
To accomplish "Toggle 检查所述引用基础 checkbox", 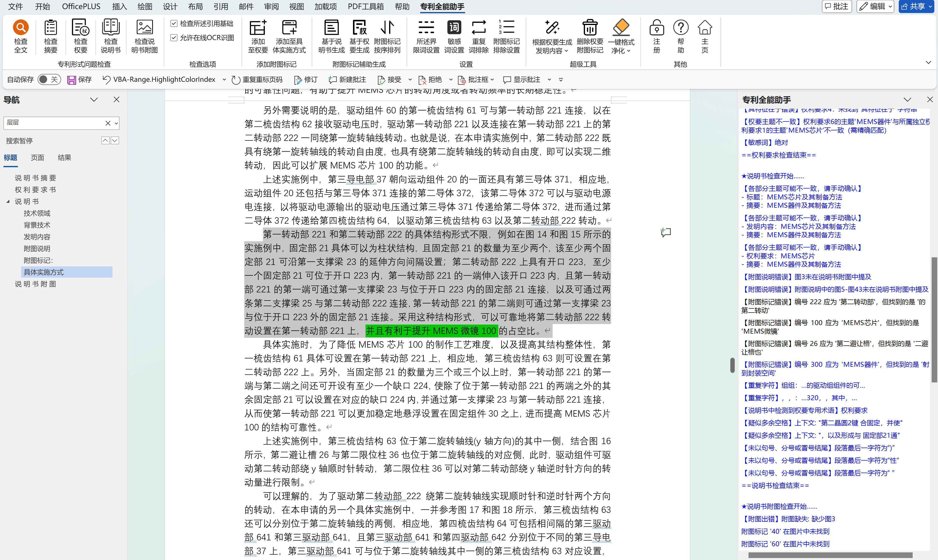I will 174,23.
